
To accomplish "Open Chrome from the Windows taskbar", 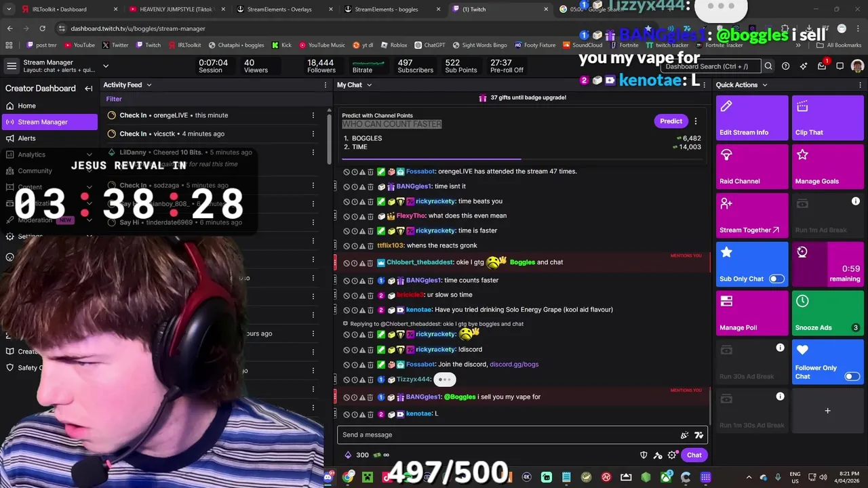I will (x=348, y=477).
